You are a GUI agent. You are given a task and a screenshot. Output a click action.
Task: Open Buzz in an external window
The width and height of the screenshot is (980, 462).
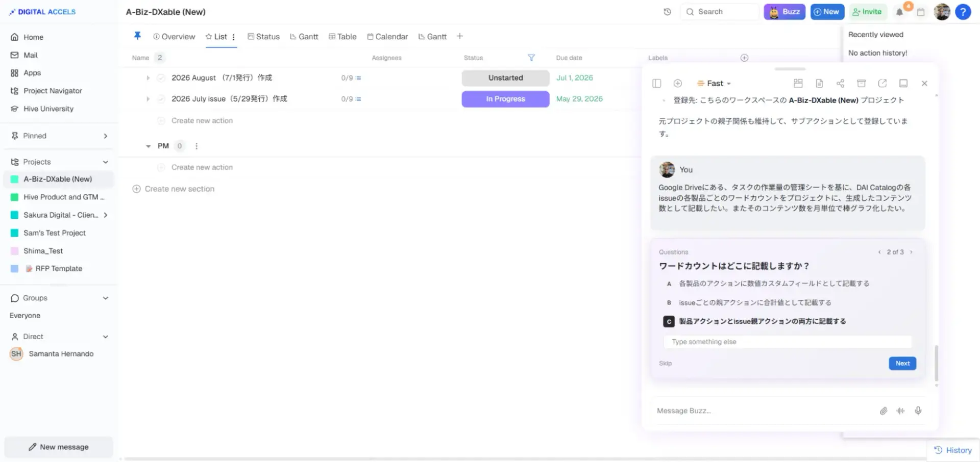[x=882, y=83]
